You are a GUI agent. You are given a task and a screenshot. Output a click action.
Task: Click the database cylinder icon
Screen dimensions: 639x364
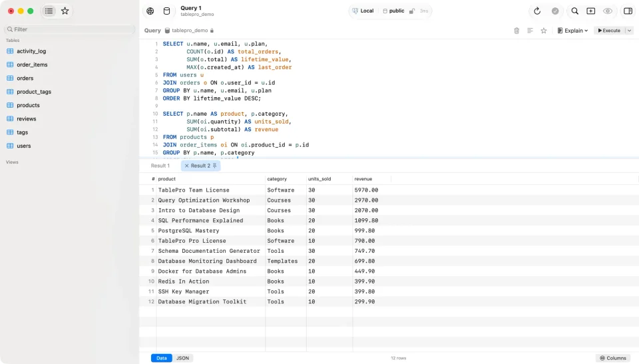pyautogui.click(x=166, y=11)
